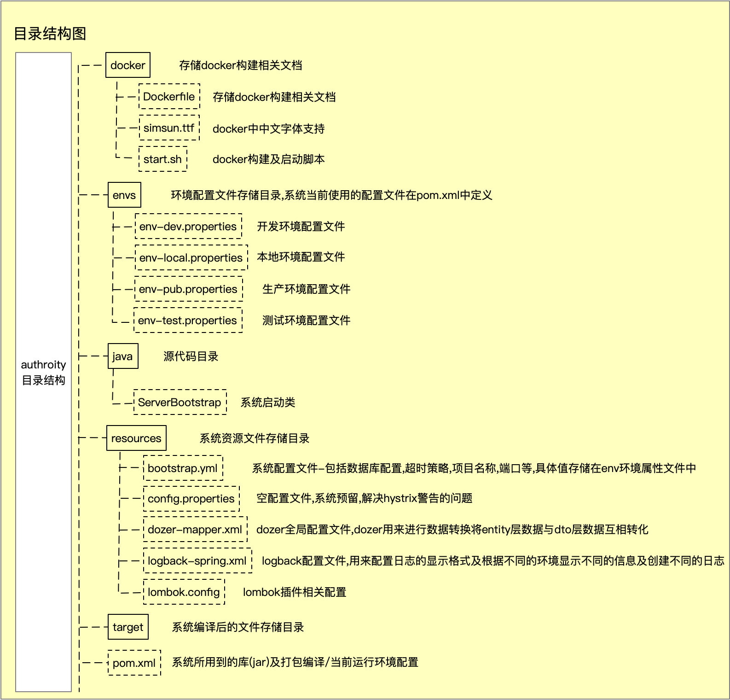Select env-pub.properties file box
The height and width of the screenshot is (700, 730).
(x=188, y=289)
